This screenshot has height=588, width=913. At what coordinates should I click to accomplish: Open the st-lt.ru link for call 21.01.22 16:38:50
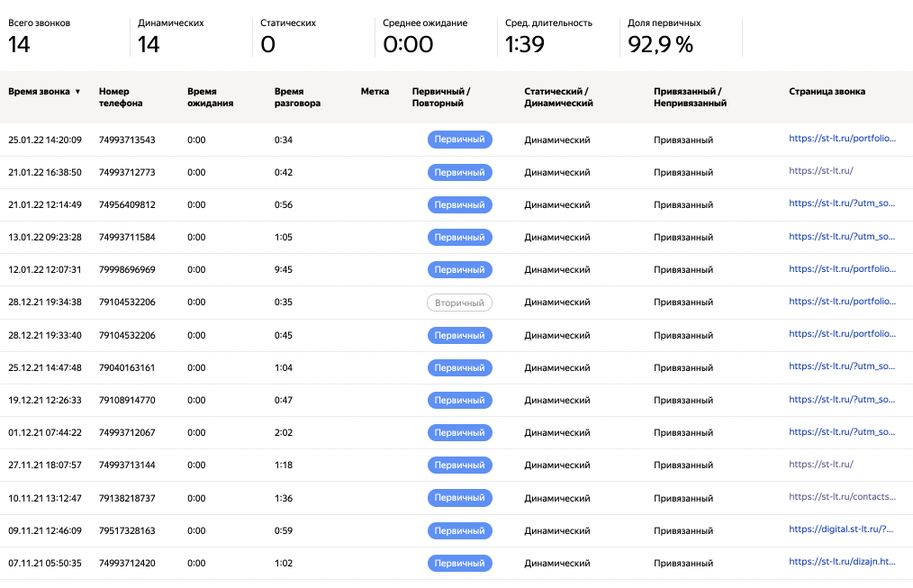[x=821, y=171]
